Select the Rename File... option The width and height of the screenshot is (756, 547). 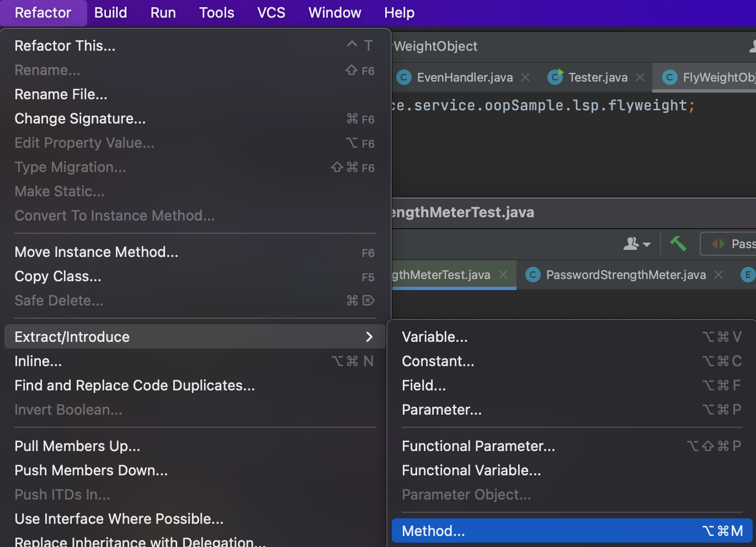pyautogui.click(x=195, y=94)
